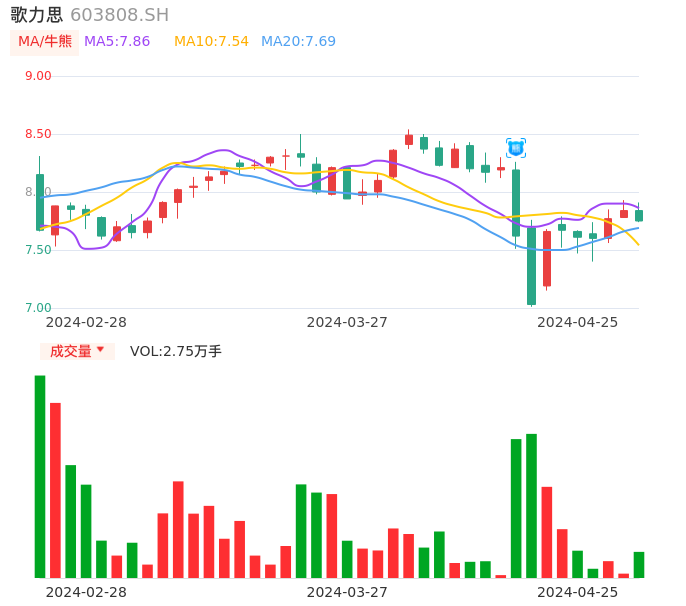This screenshot has width=686, height=606.
Task: Click the 9.00 price axis label
Action: pyautogui.click(x=38, y=76)
